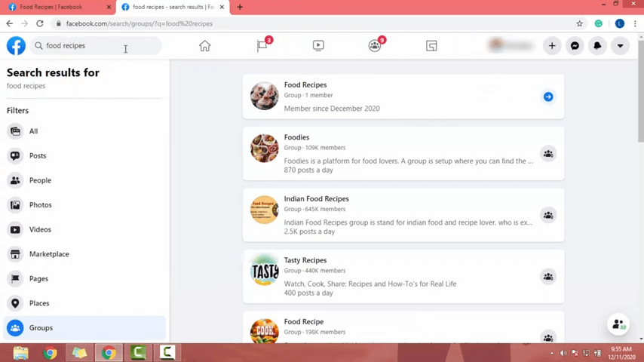Image resolution: width=644 pixels, height=362 pixels.
Task: Click the visit arrow for Food Recipes group
Action: click(548, 97)
